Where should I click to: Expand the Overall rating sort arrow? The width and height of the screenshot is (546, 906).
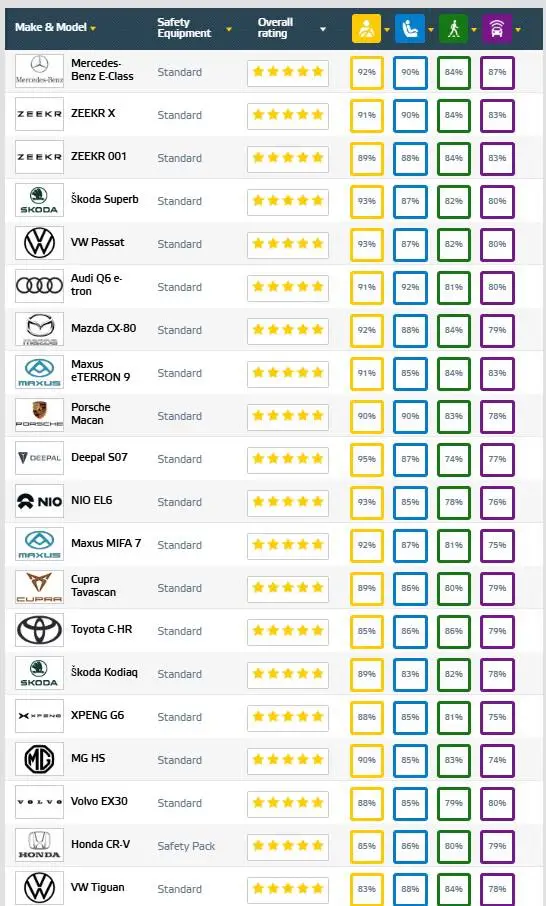coord(323,29)
